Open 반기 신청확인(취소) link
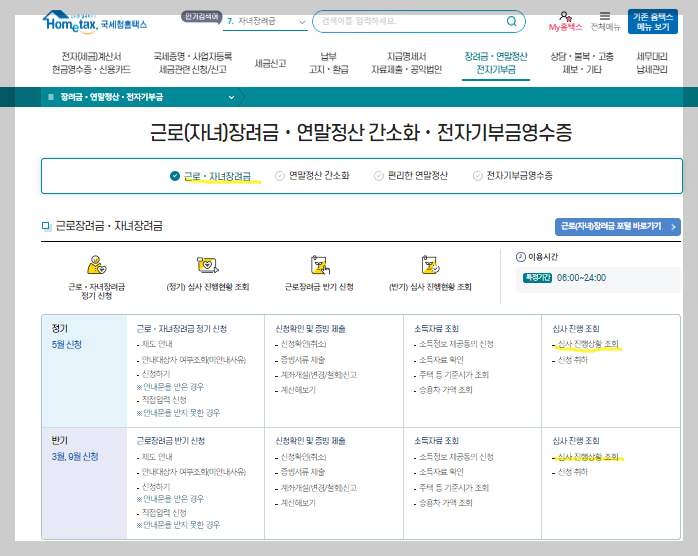The height and width of the screenshot is (556, 698). (x=303, y=457)
